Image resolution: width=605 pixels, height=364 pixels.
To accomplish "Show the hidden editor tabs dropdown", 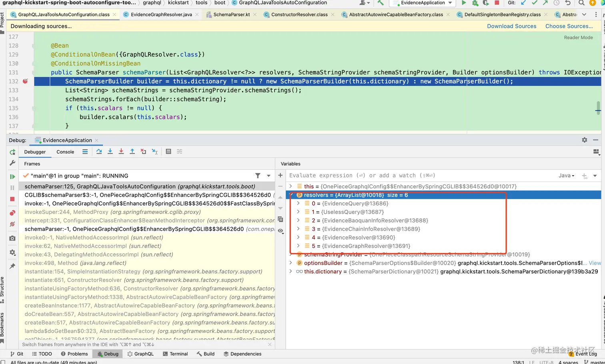I will 584,14.
